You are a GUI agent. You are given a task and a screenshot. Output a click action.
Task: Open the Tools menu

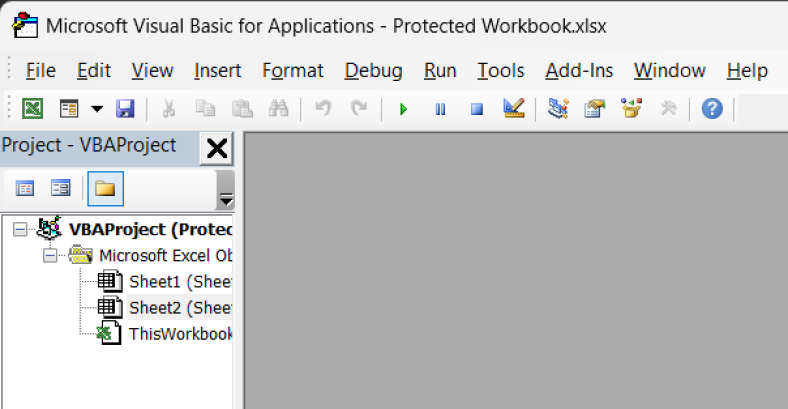pyautogui.click(x=501, y=70)
